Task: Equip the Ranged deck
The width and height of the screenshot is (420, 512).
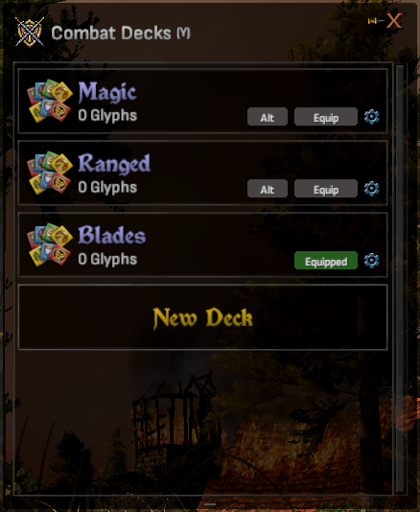Action: pos(326,189)
